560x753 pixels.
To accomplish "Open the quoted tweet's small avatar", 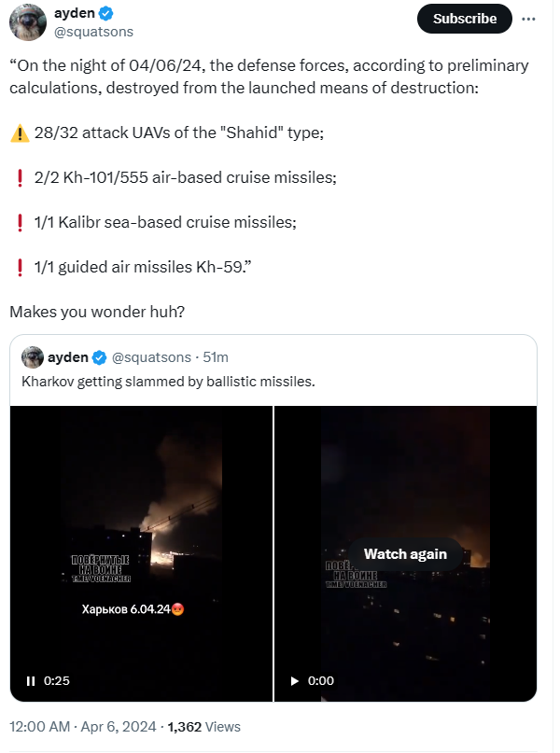I will point(33,357).
